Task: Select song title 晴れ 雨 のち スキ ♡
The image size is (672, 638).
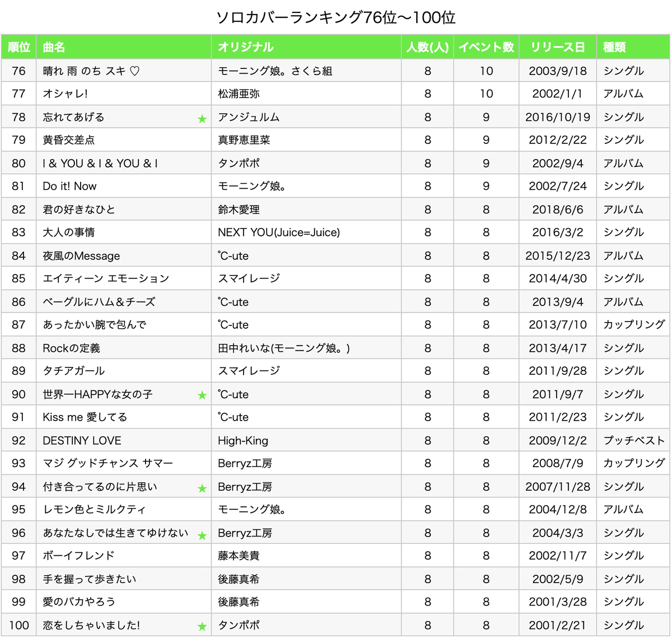Action: tap(91, 71)
